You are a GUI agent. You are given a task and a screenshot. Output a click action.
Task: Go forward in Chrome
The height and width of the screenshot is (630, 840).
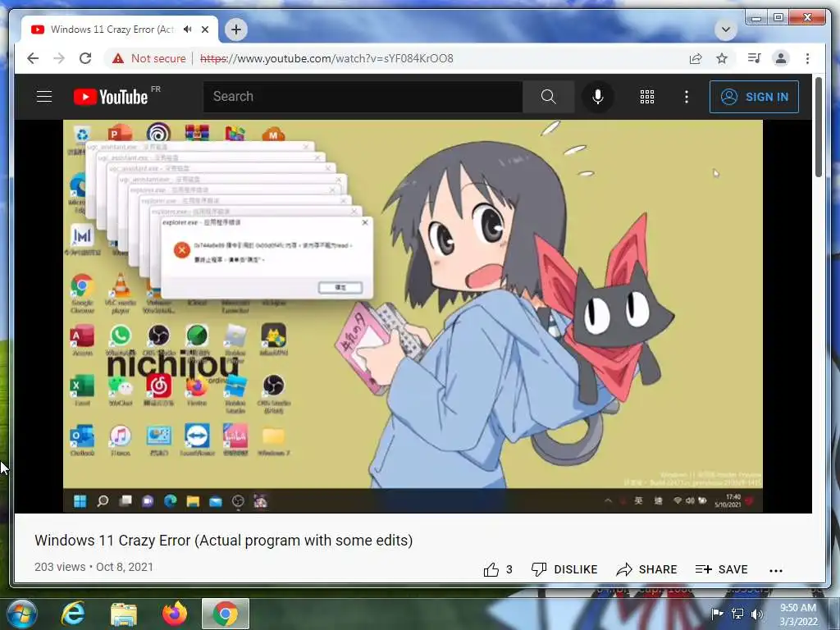tap(59, 58)
